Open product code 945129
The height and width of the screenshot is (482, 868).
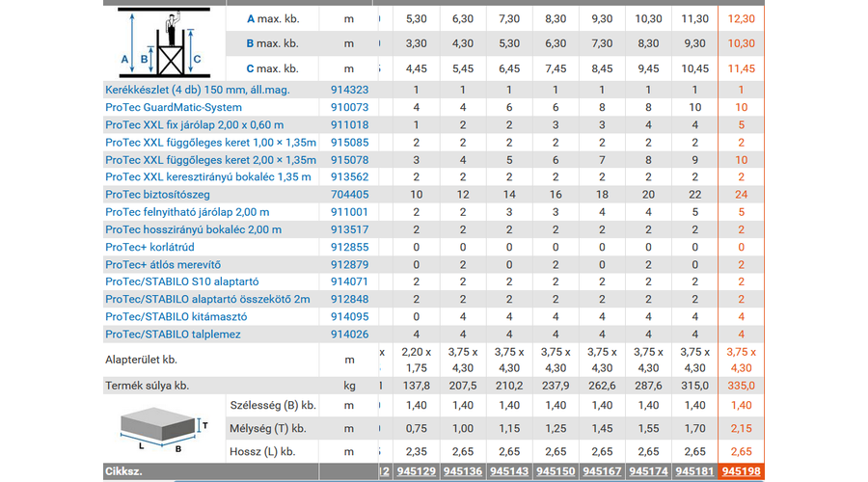[417, 471]
